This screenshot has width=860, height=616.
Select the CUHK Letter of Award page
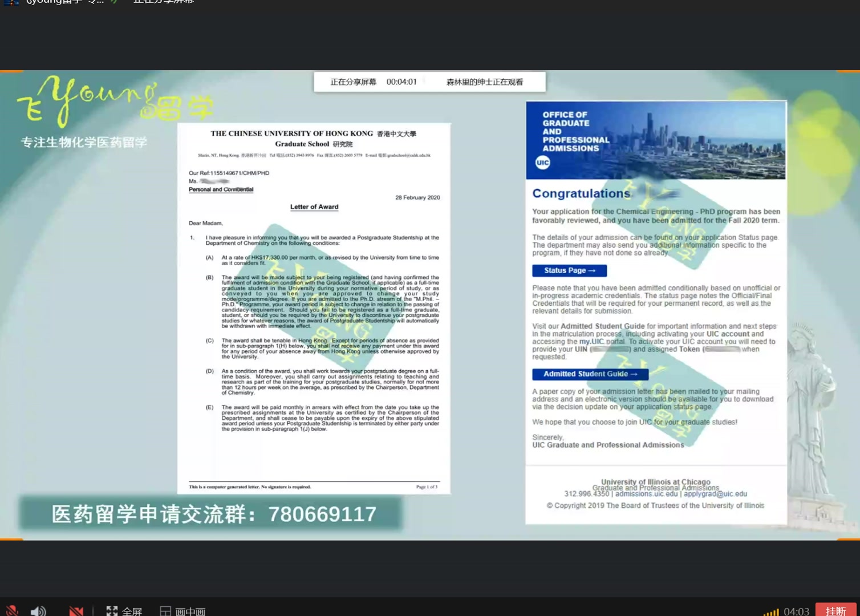[314, 308]
